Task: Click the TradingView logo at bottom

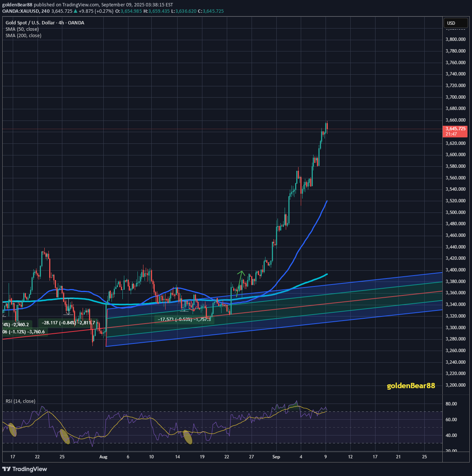Action: pyautogui.click(x=25, y=469)
